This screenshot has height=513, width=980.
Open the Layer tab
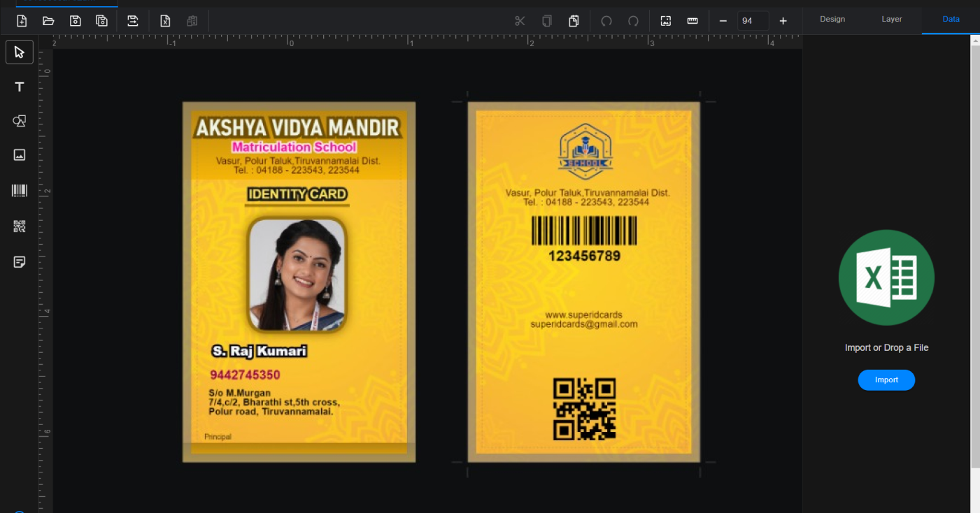pyautogui.click(x=892, y=19)
